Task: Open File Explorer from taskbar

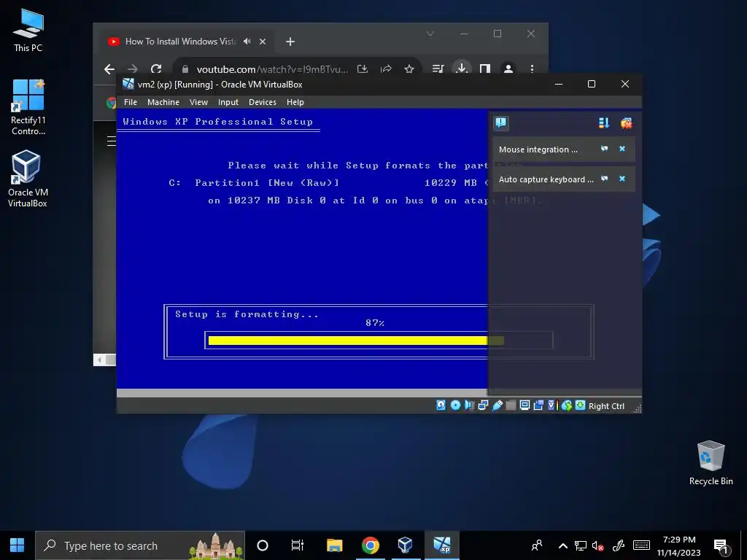Action: pos(334,545)
